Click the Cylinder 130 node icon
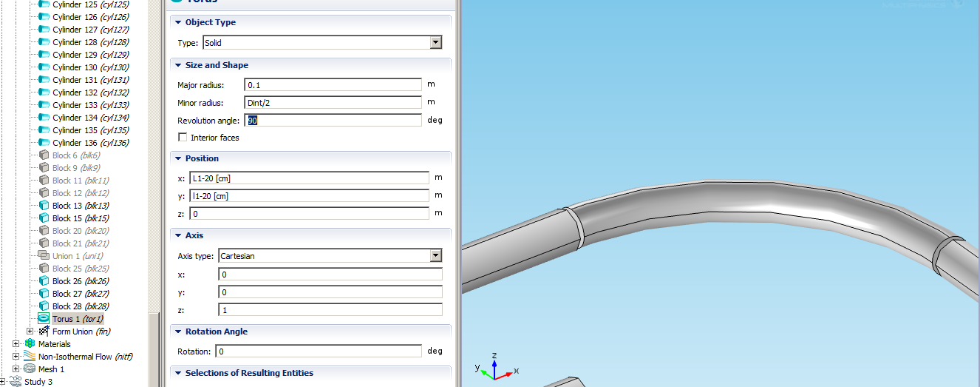This screenshot has width=980, height=387. [44, 67]
